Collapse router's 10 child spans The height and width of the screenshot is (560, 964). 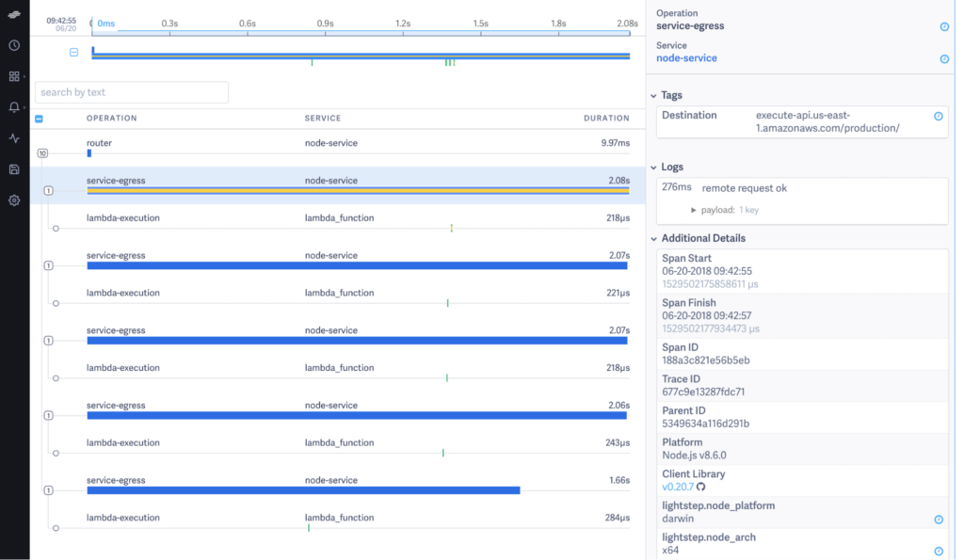click(42, 153)
